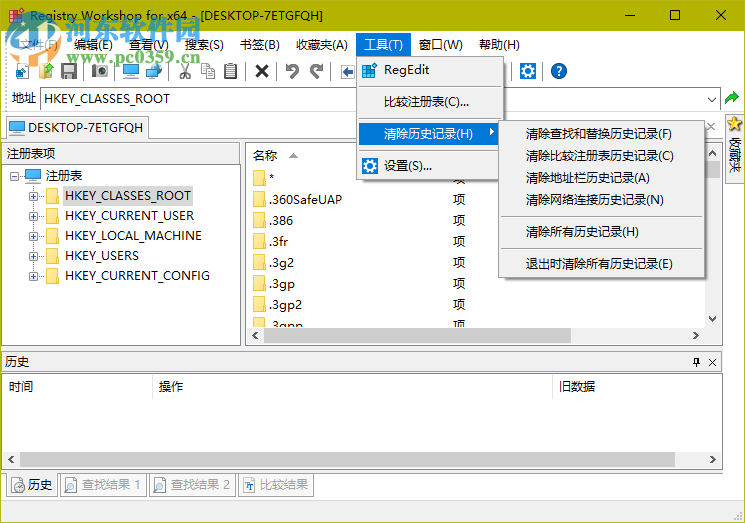Click the camera snapshot icon
This screenshot has height=523, width=745.
pos(100,71)
